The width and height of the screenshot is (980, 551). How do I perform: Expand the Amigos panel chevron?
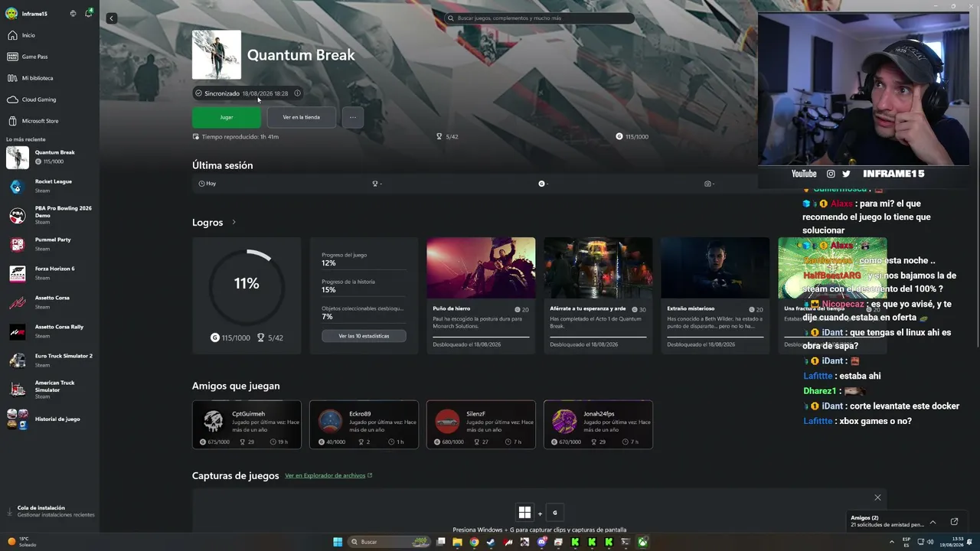(x=933, y=522)
